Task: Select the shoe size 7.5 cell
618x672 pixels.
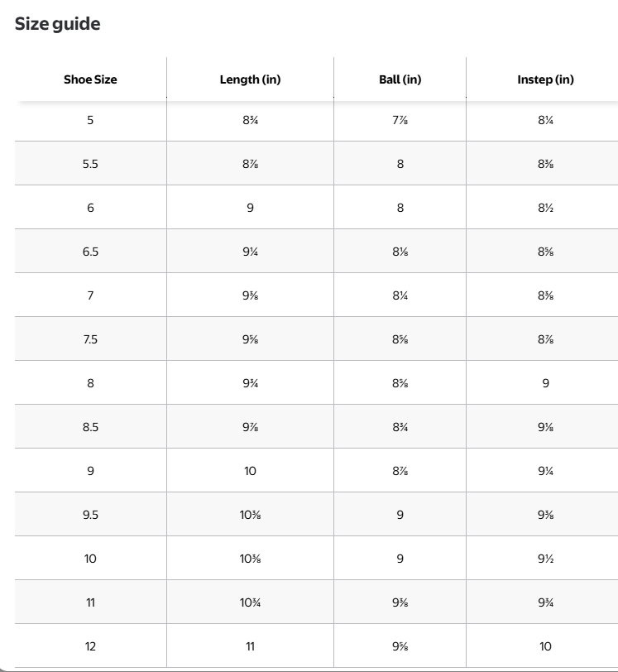Action: [90, 339]
